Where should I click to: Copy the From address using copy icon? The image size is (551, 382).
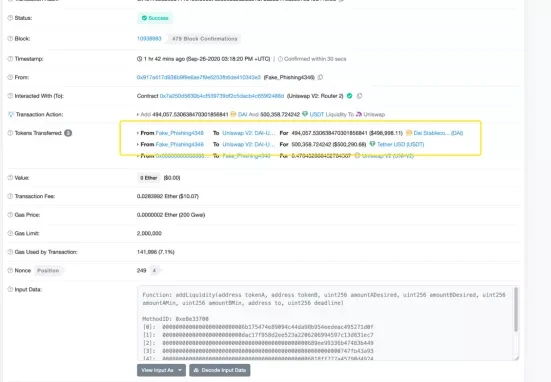tap(320, 77)
